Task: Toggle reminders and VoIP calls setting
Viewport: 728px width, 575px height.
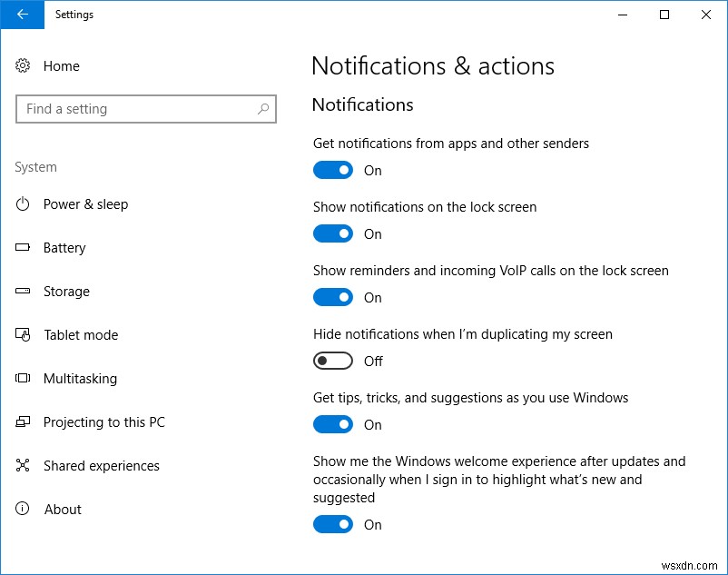Action: pyautogui.click(x=332, y=297)
